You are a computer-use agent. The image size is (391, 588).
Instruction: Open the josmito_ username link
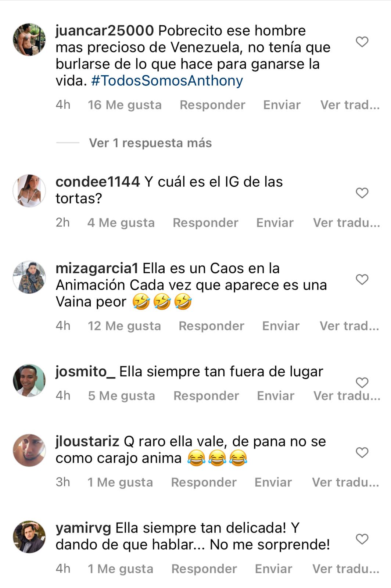tap(85, 372)
